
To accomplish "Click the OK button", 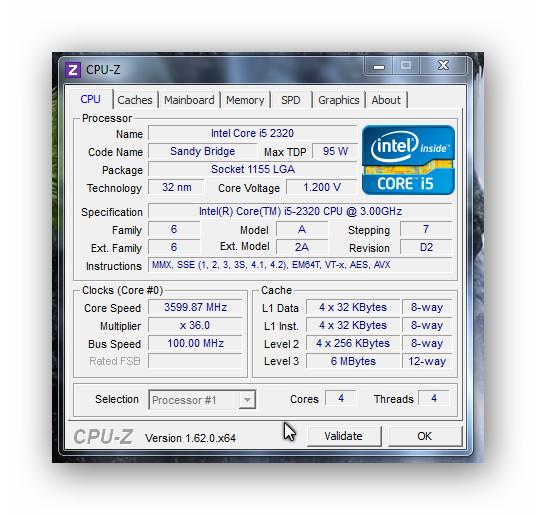I will [425, 436].
